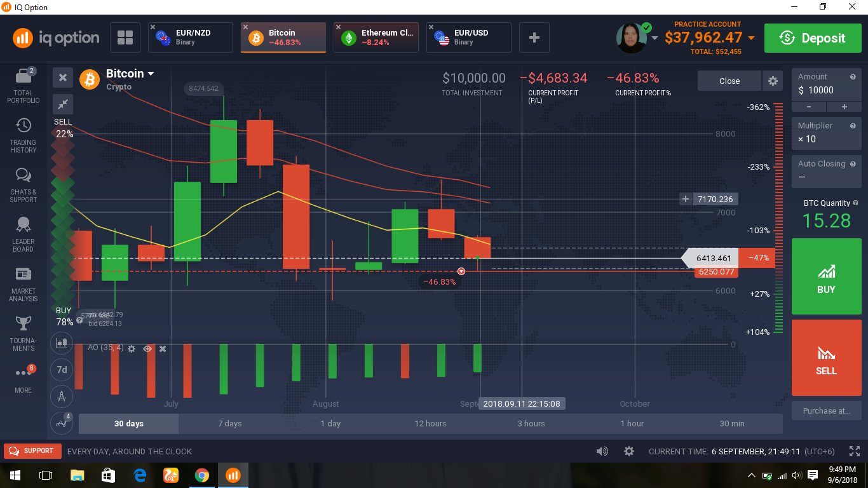868x488 pixels.
Task: Select the 3 hours time range
Action: point(531,424)
